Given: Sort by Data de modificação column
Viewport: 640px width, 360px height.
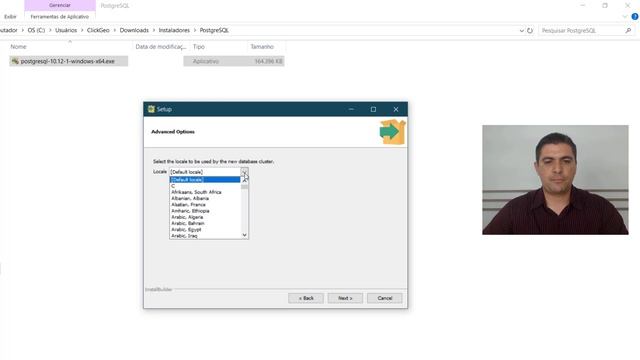Looking at the screenshot, I should click(x=160, y=47).
